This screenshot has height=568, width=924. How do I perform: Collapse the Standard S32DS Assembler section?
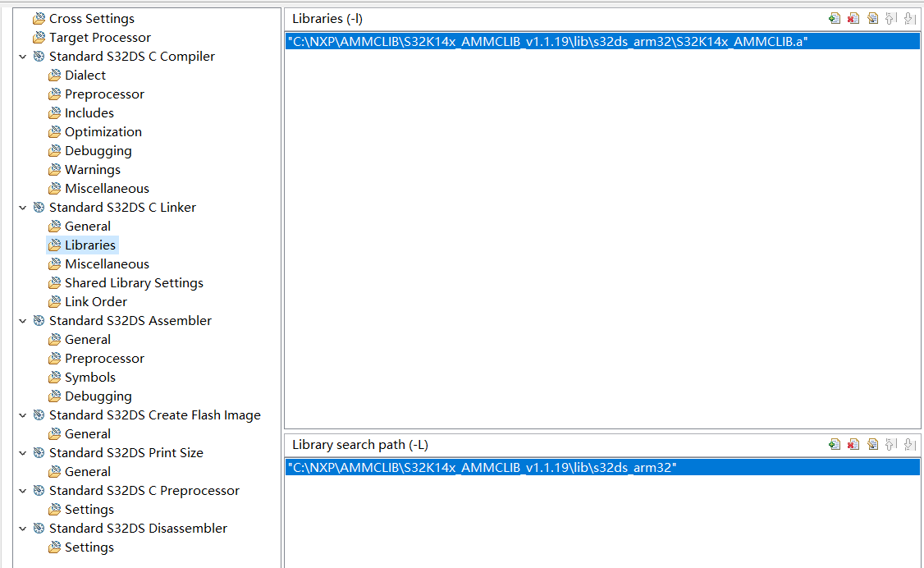coord(22,320)
